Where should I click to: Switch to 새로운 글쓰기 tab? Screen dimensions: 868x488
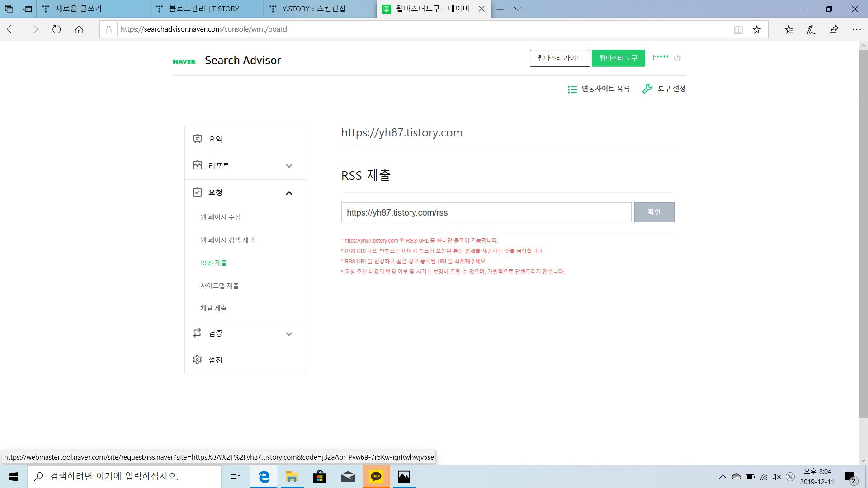pos(93,9)
